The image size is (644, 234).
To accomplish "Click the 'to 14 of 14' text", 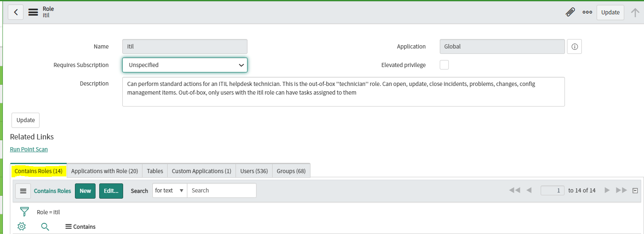I will point(582,190).
